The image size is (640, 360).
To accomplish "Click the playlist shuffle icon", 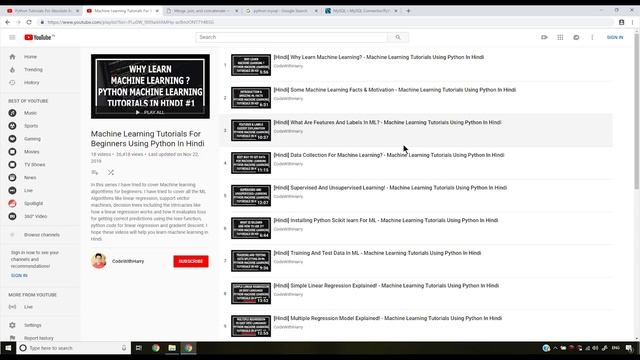I will tap(111, 172).
